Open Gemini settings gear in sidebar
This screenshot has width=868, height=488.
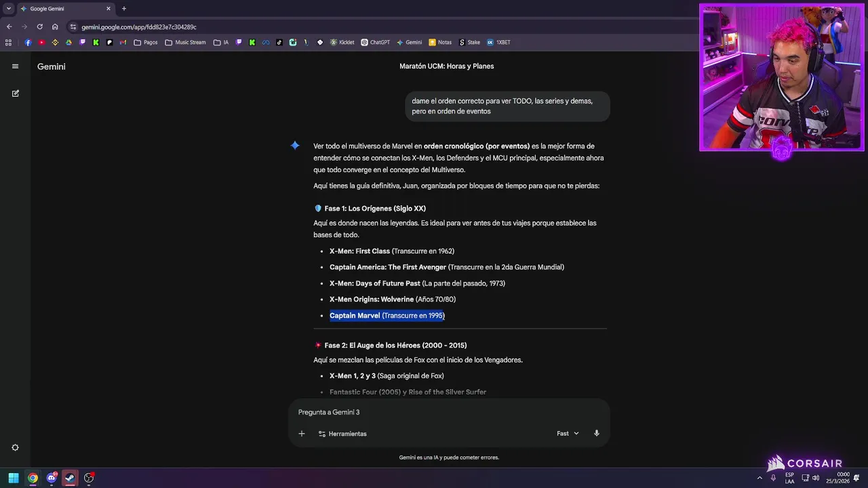pyautogui.click(x=15, y=448)
